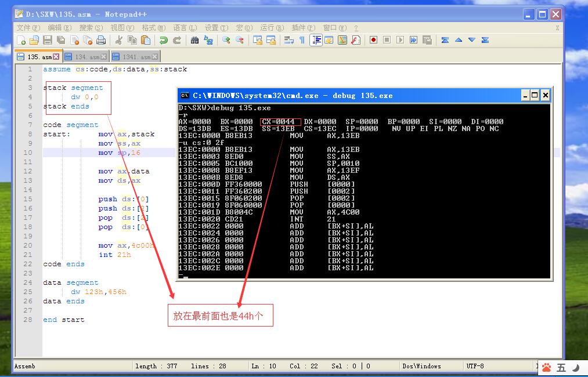Open the 运行(R) menu
The image size is (588, 377).
(x=272, y=28)
